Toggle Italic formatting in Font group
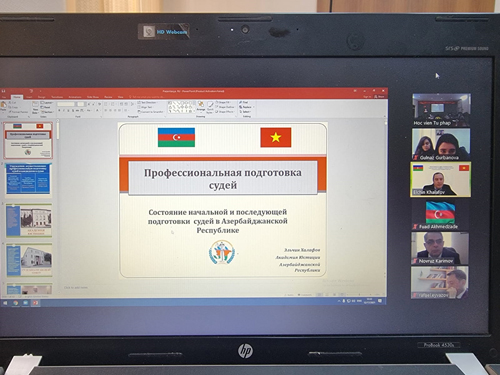Screen dimensions: 500x375 click(64, 110)
